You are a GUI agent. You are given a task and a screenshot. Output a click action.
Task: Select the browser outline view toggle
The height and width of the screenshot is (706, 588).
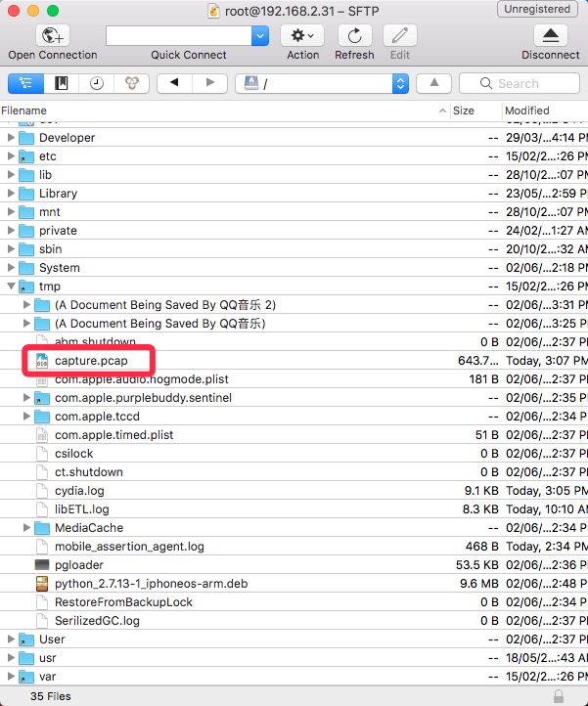pyautogui.click(x=25, y=83)
